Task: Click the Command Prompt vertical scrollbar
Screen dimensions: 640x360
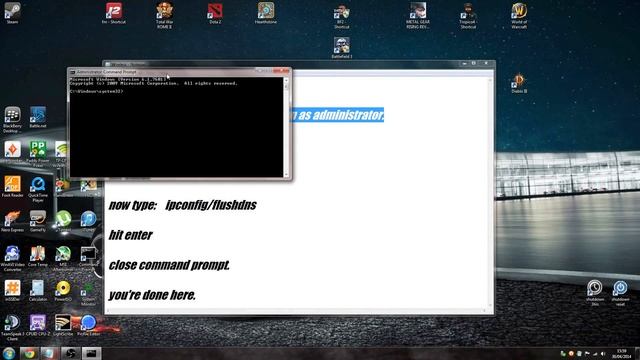Action: click(286, 127)
